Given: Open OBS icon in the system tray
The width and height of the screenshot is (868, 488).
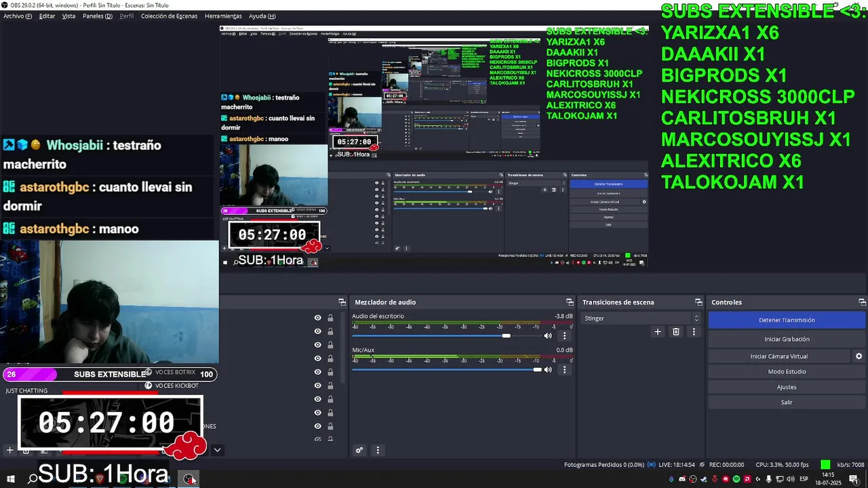Looking at the screenshot, I should 693,479.
